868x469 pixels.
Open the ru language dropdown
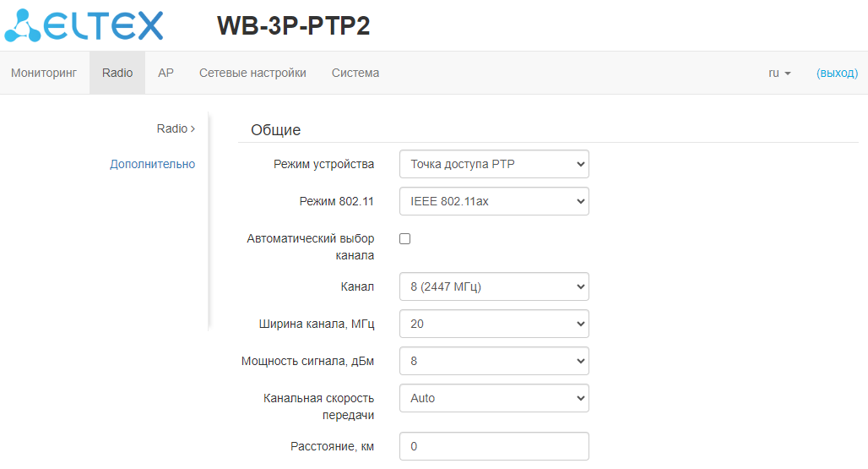[779, 73]
